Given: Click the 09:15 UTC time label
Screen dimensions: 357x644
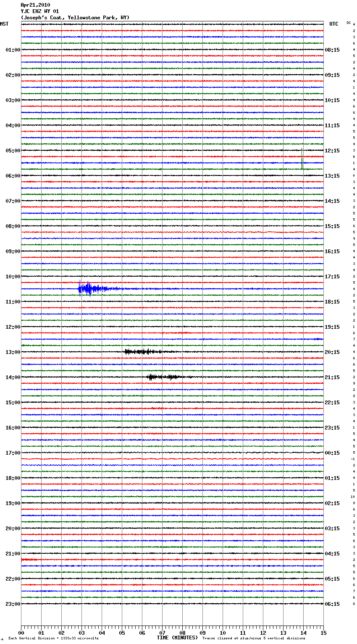Looking at the screenshot, I should click(x=332, y=75).
